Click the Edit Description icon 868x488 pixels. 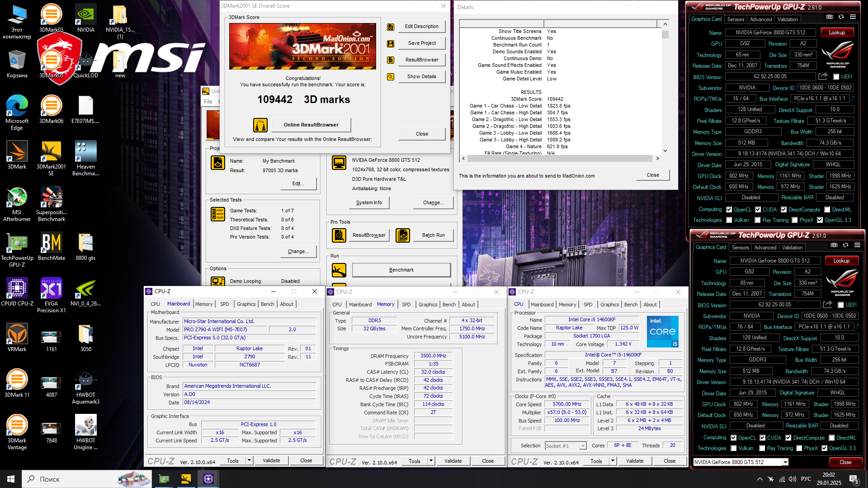[391, 27]
